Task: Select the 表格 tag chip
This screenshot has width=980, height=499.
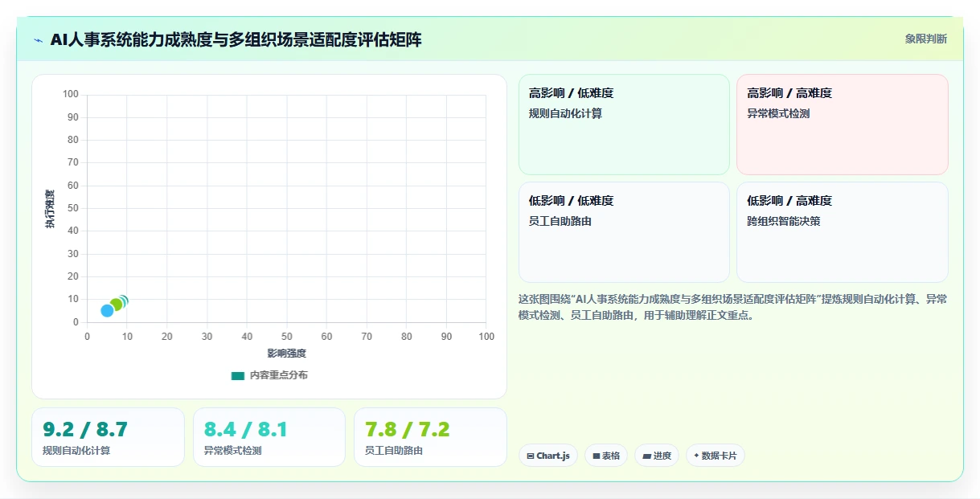Action: tap(606, 456)
